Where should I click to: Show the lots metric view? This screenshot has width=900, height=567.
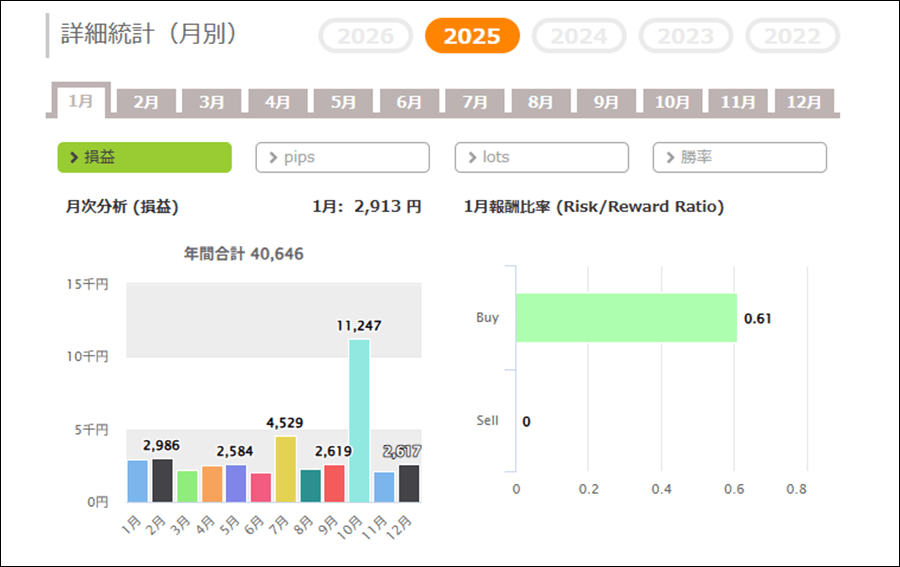[541, 157]
